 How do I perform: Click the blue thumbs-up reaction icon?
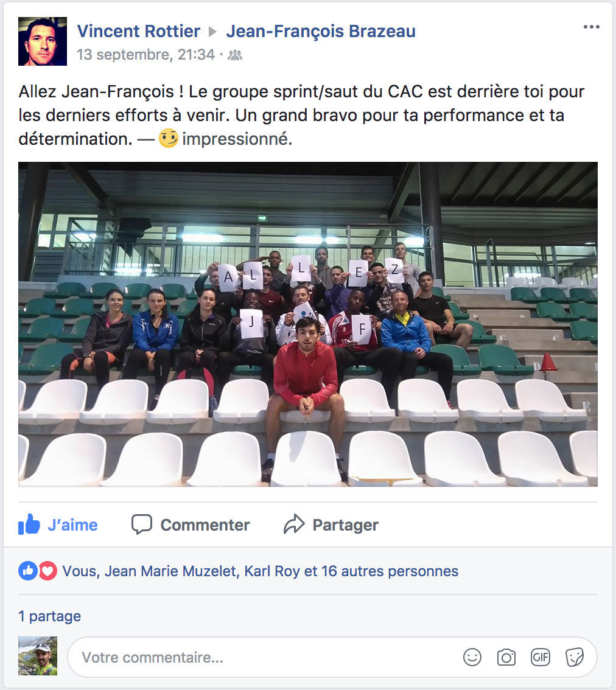28,571
